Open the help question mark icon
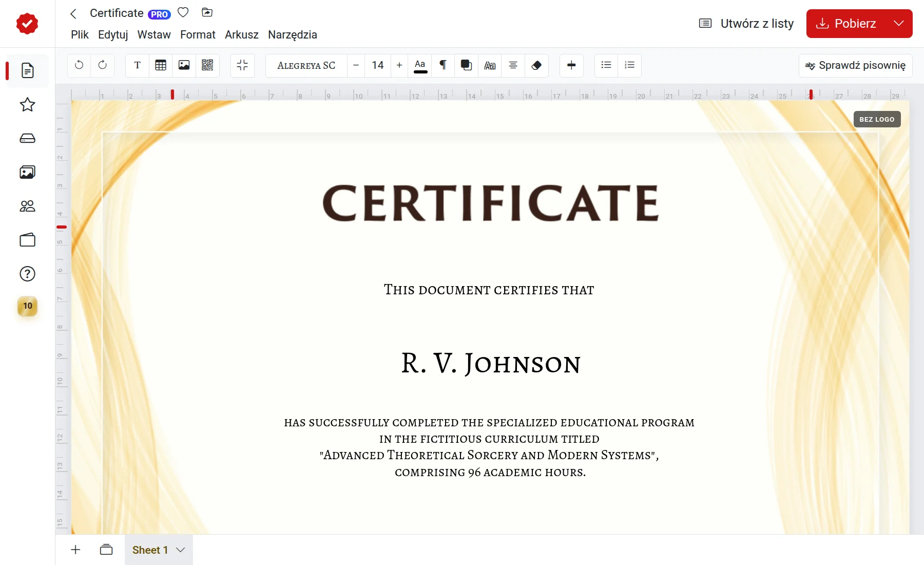The height and width of the screenshot is (565, 924). coord(27,274)
